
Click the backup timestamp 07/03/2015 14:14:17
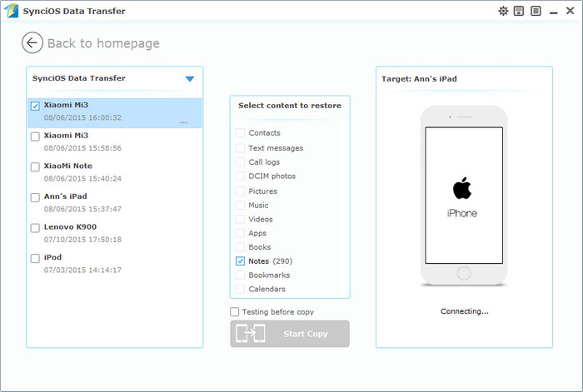click(x=82, y=270)
